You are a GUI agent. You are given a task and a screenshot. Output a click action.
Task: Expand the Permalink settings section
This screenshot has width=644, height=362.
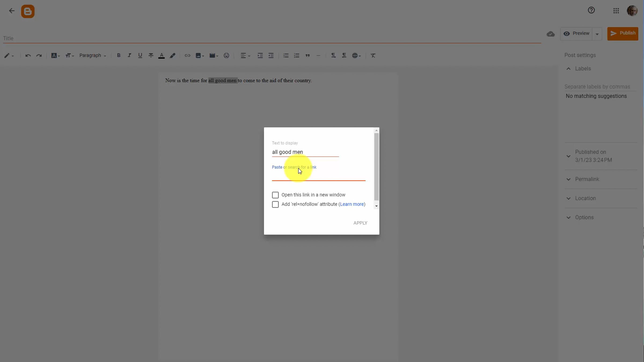[587, 179]
